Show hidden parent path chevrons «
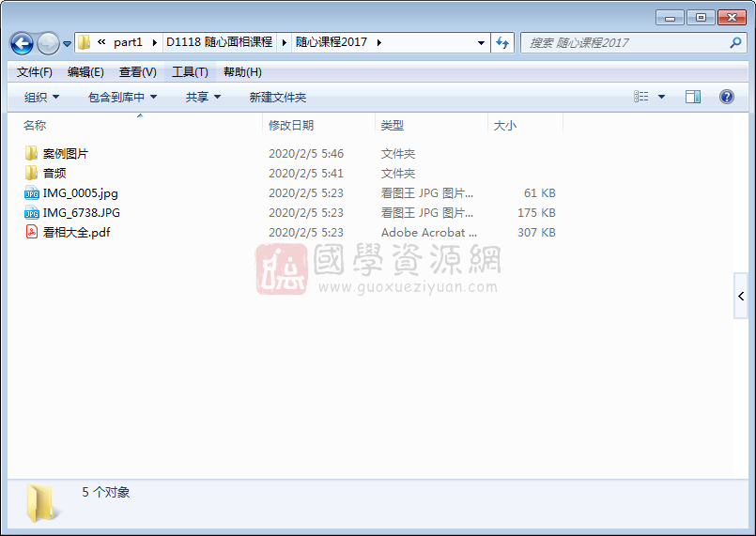Image resolution: width=756 pixels, height=536 pixels. point(101,42)
